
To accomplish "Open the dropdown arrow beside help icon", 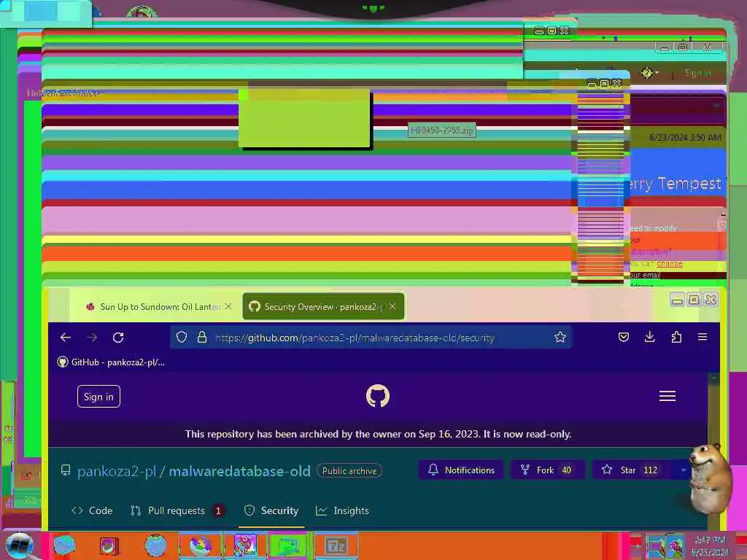I will point(657,73).
